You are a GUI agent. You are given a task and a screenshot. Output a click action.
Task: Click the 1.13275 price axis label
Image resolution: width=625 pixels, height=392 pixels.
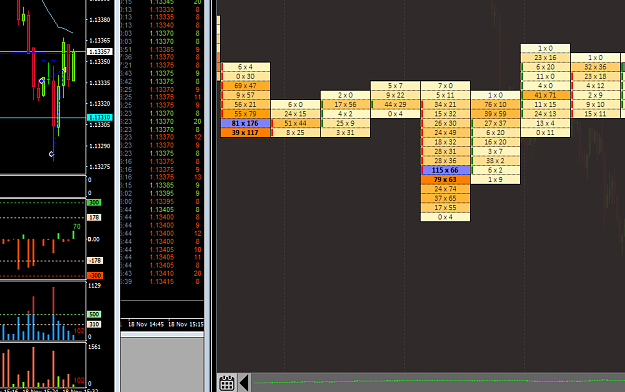click(100, 167)
